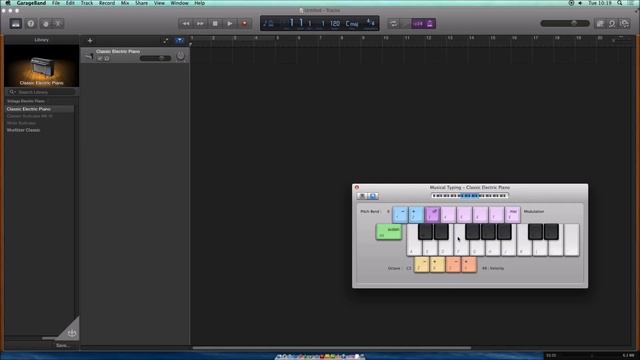Click the velocity up orange key
Image resolution: width=640 pixels, height=360 pixels.
(x=469, y=264)
